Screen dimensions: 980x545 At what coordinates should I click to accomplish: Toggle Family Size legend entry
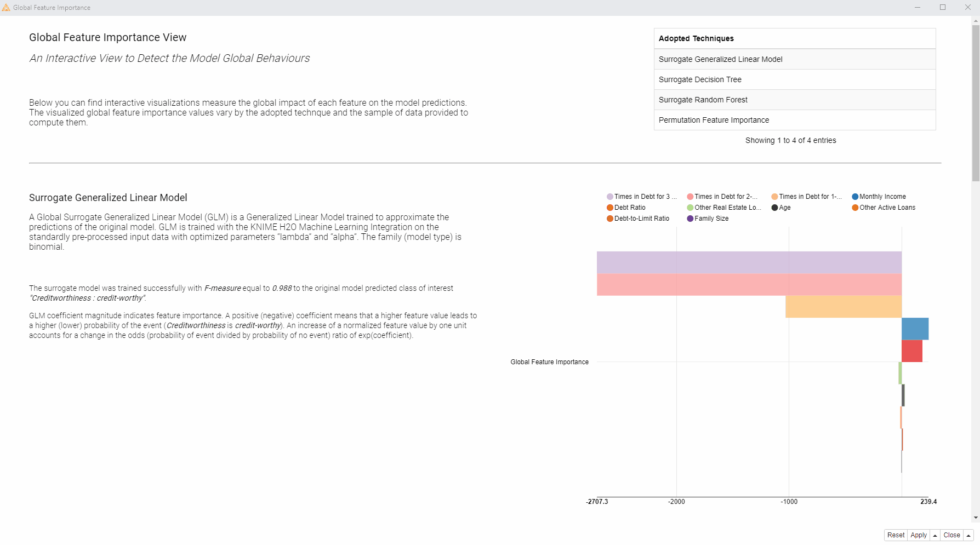708,219
